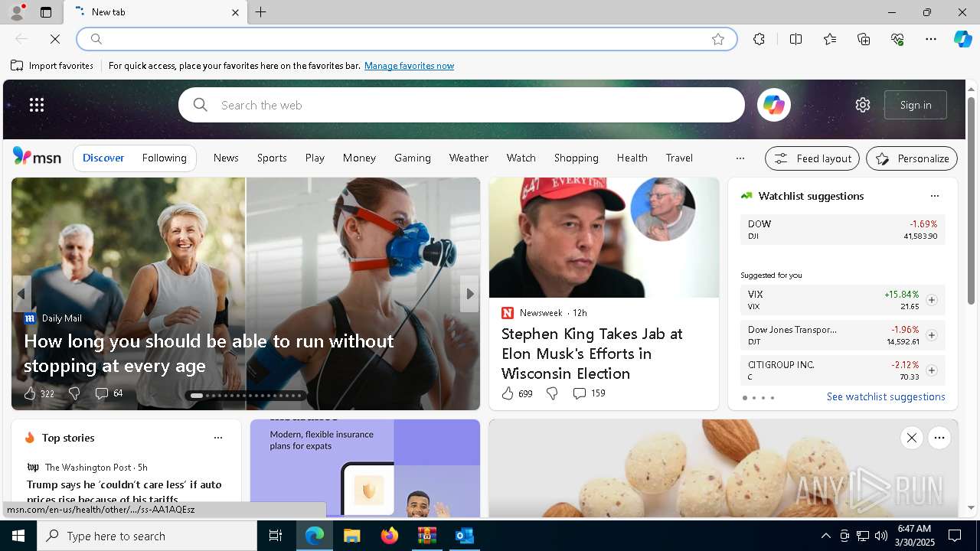980x551 pixels.
Task: Open the Money category
Action: point(359,158)
